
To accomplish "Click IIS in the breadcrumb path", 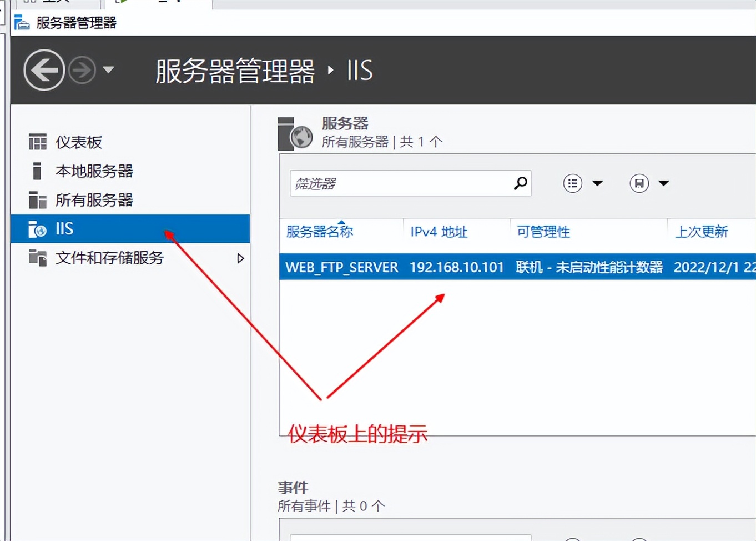I will point(359,71).
